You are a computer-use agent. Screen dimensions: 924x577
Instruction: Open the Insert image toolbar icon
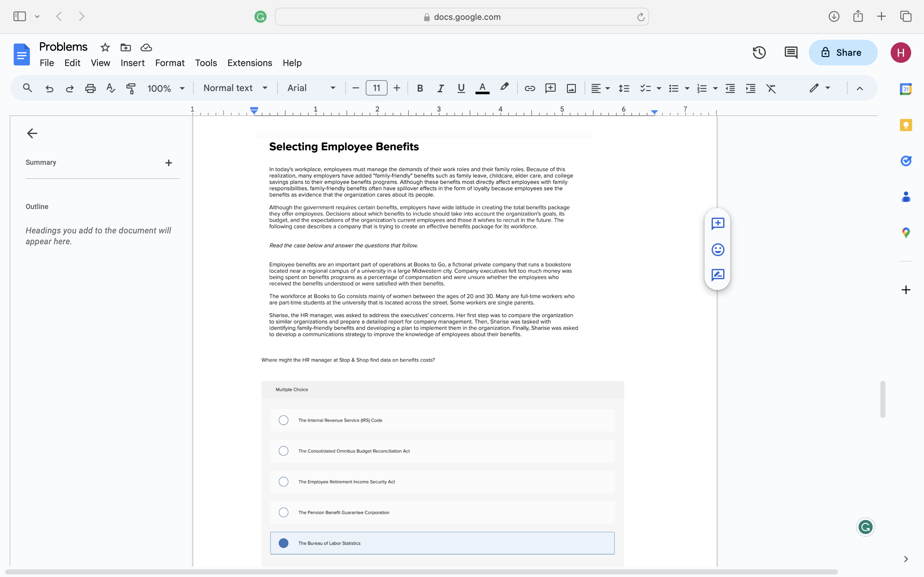[570, 88]
